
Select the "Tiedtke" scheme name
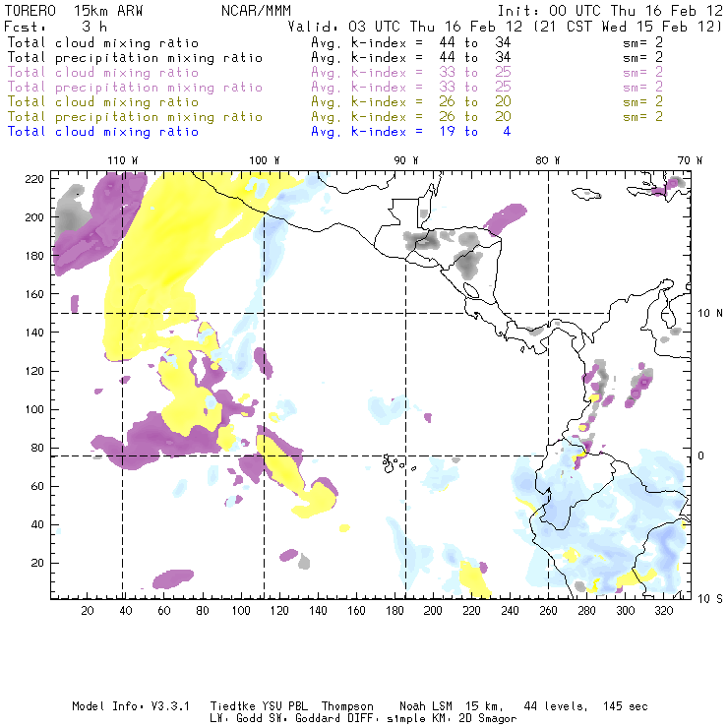point(232,706)
